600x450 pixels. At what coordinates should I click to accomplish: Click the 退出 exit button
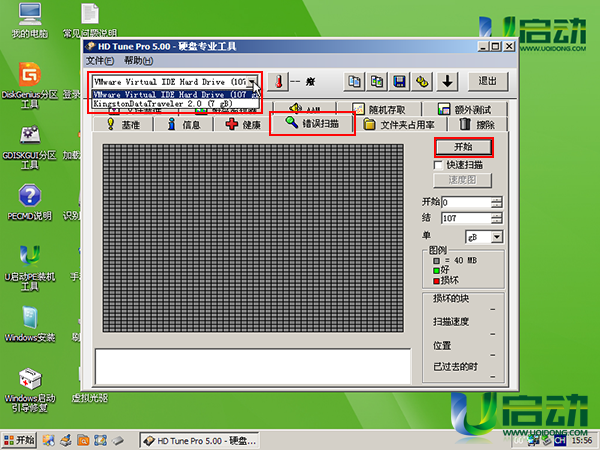(x=488, y=82)
